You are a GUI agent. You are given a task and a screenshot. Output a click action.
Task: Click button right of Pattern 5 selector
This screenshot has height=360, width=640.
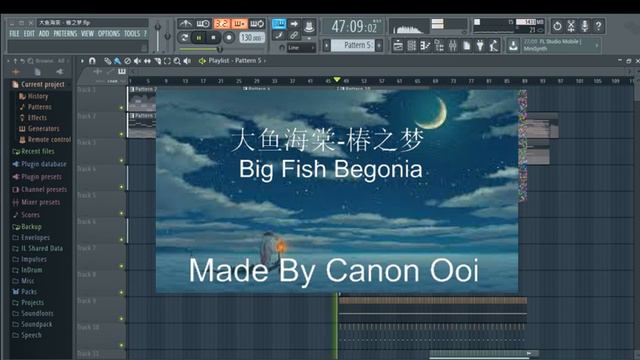[379, 45]
